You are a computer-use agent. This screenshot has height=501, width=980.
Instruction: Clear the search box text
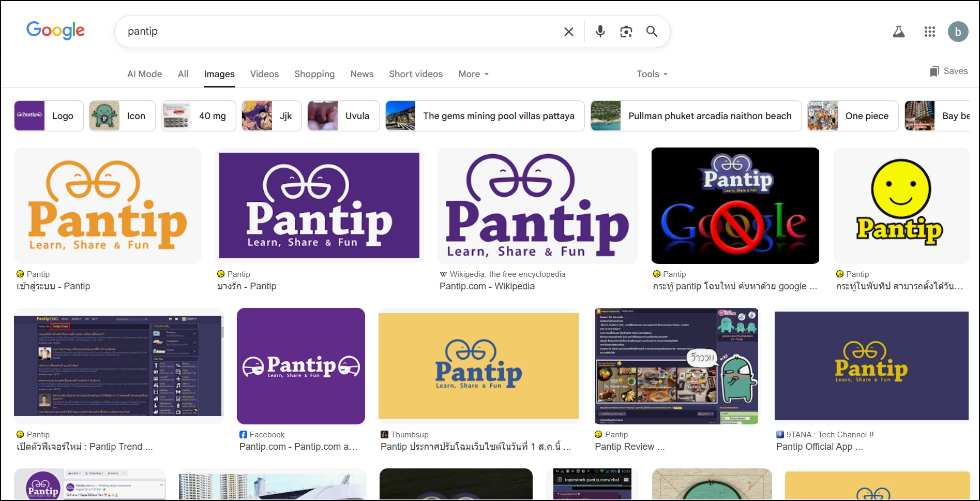568,32
